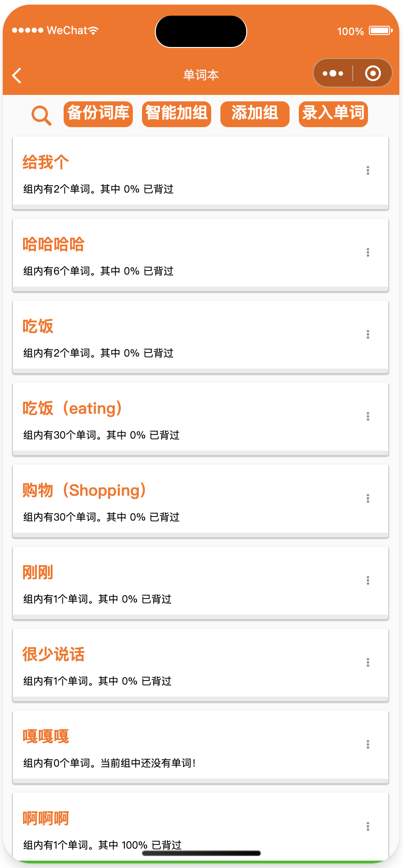The width and height of the screenshot is (403, 868).
Task: Click the 备份词库 button
Action: (98, 114)
